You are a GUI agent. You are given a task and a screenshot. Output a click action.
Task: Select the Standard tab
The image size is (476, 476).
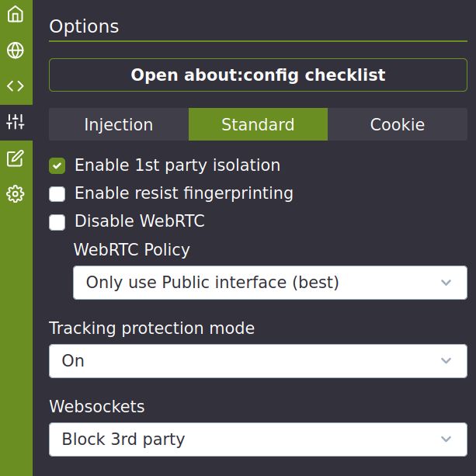coord(258,124)
